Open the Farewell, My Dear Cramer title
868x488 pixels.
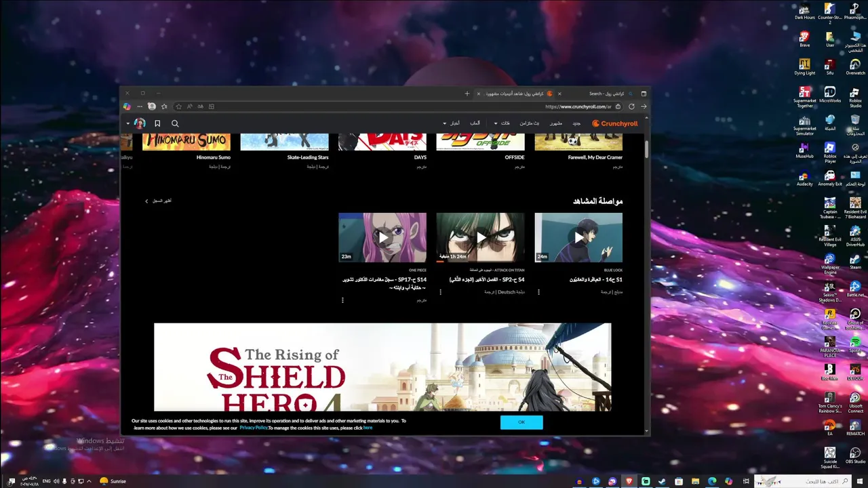[595, 157]
